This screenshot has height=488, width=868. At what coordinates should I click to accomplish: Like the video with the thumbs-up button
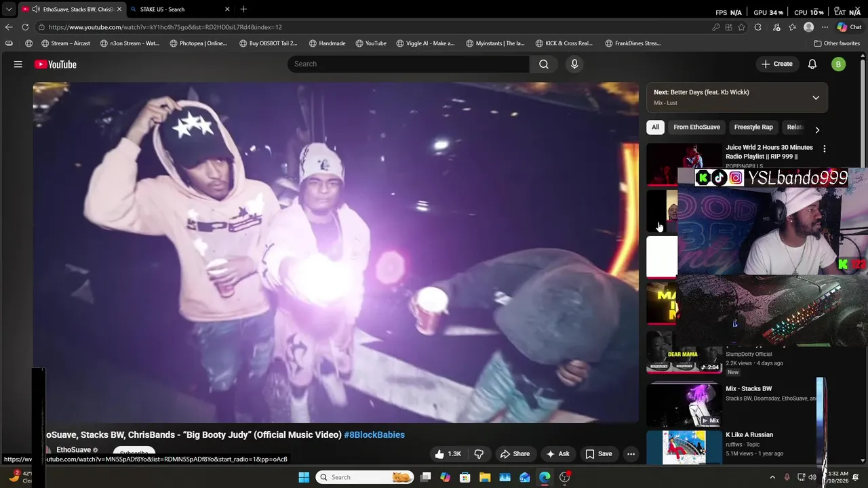click(x=448, y=454)
